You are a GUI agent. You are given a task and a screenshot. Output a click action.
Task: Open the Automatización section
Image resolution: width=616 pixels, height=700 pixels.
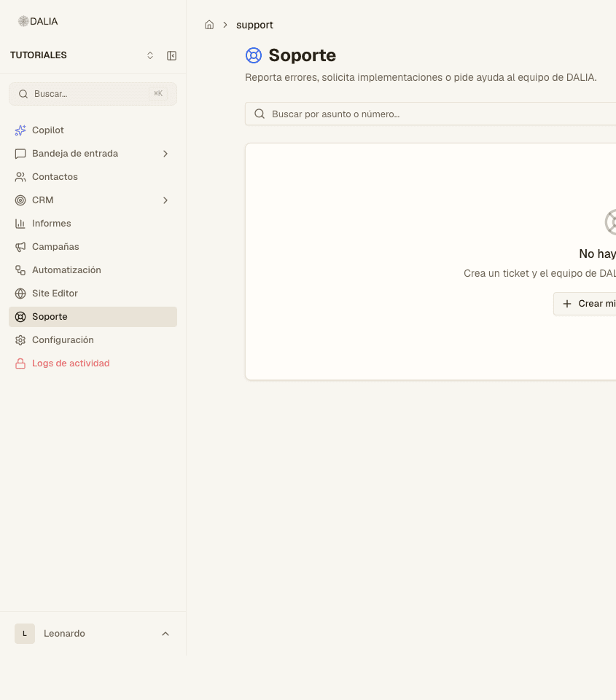[93, 270]
